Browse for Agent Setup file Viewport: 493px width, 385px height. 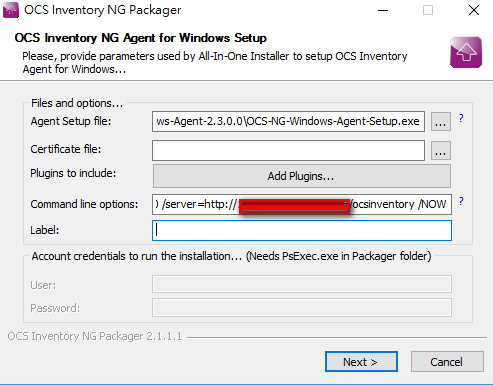pos(441,121)
